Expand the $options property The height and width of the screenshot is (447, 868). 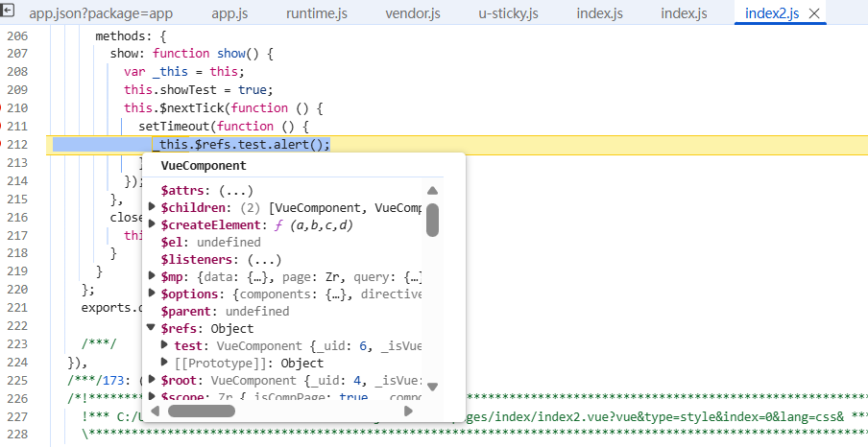153,294
